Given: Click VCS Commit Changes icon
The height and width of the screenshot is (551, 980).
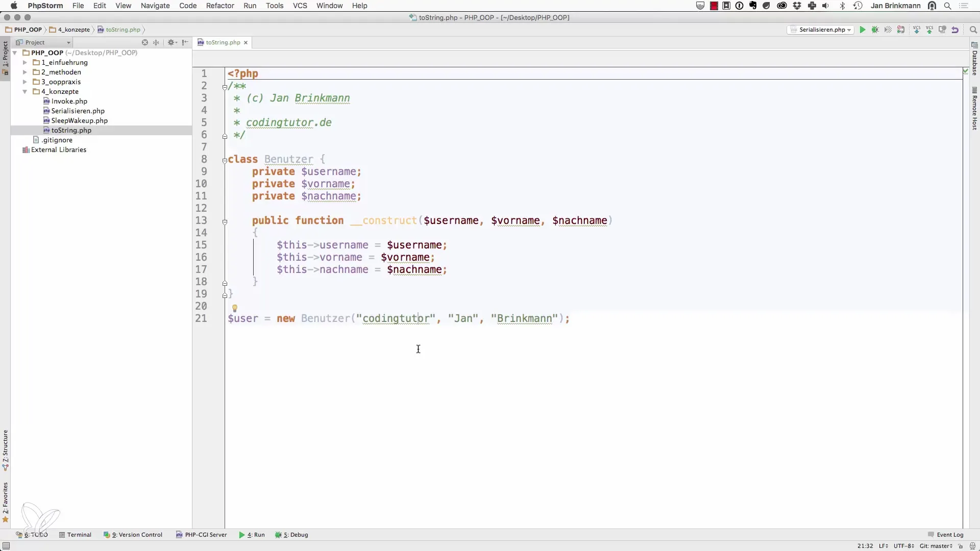Looking at the screenshot, I should 929,30.
